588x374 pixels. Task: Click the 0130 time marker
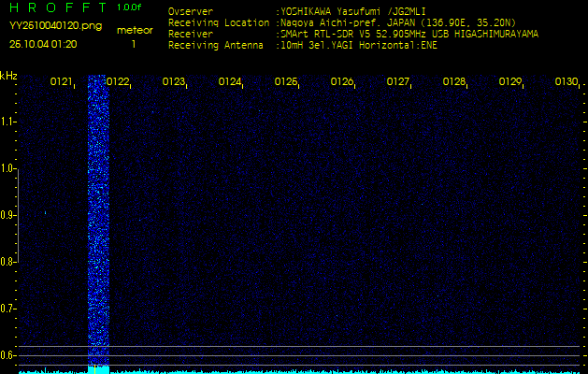coord(566,81)
